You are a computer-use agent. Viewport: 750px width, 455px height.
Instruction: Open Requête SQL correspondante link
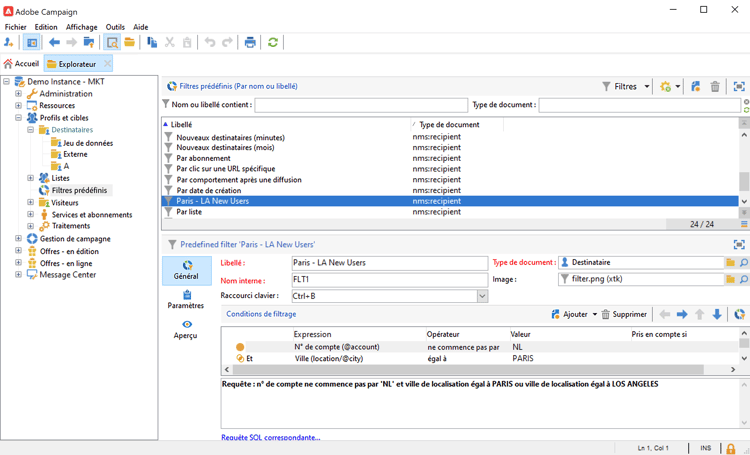click(x=271, y=437)
